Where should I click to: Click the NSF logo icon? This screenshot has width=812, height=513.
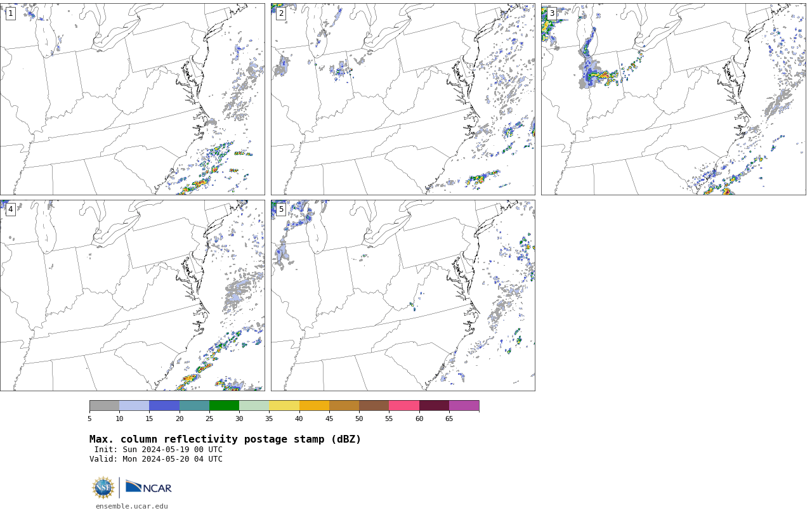pyautogui.click(x=103, y=488)
